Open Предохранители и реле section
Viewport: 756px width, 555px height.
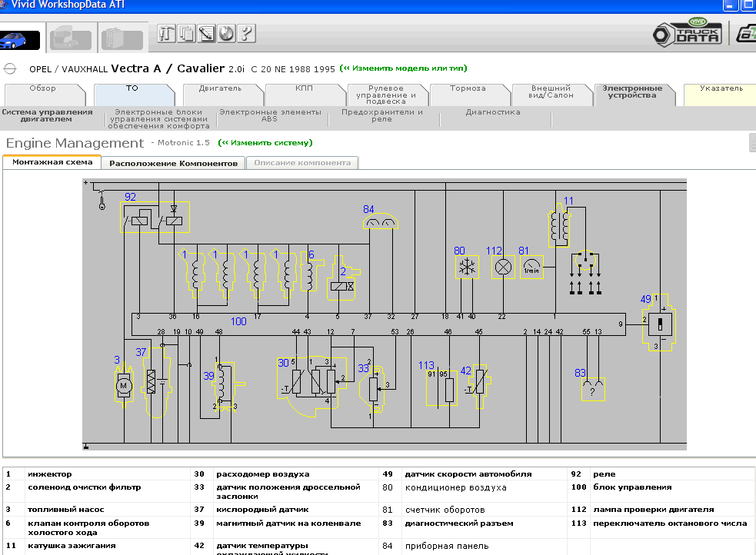(x=382, y=115)
